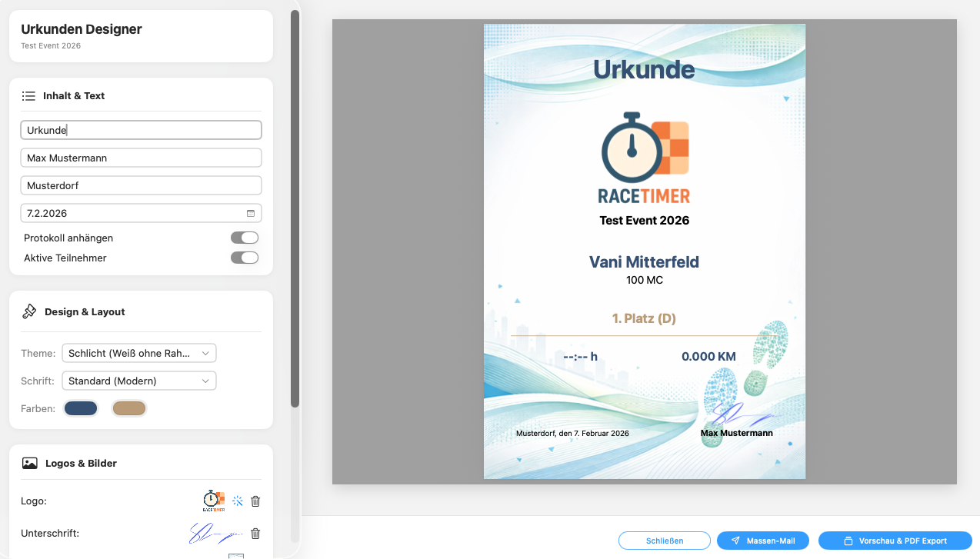Click the Urkunden Designer panel title
The image size is (980, 559).
pyautogui.click(x=82, y=29)
